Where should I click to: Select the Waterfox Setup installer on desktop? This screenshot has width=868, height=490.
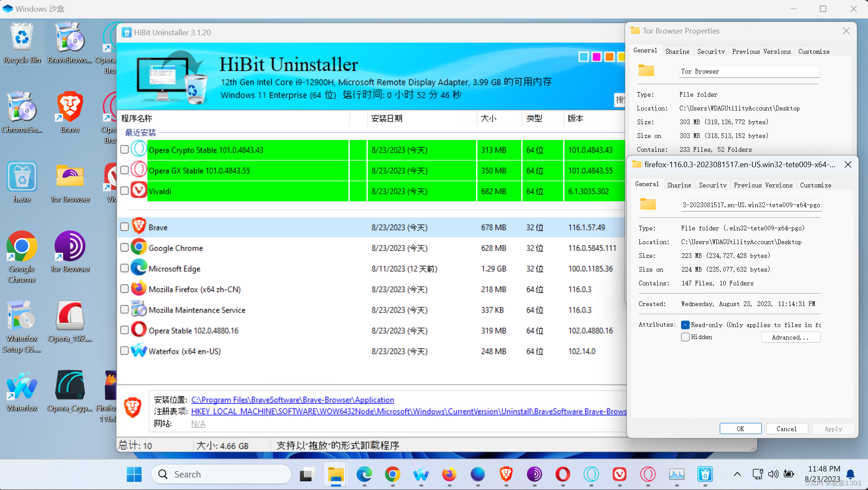point(22,327)
